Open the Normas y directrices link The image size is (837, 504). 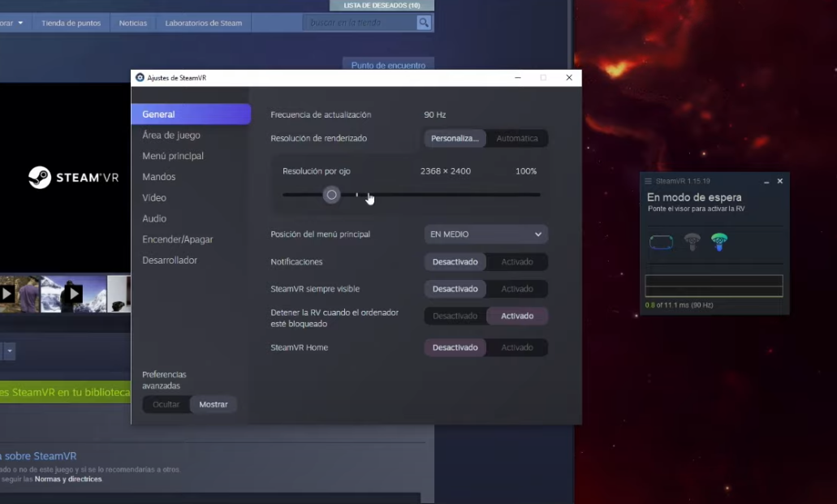pyautogui.click(x=68, y=479)
